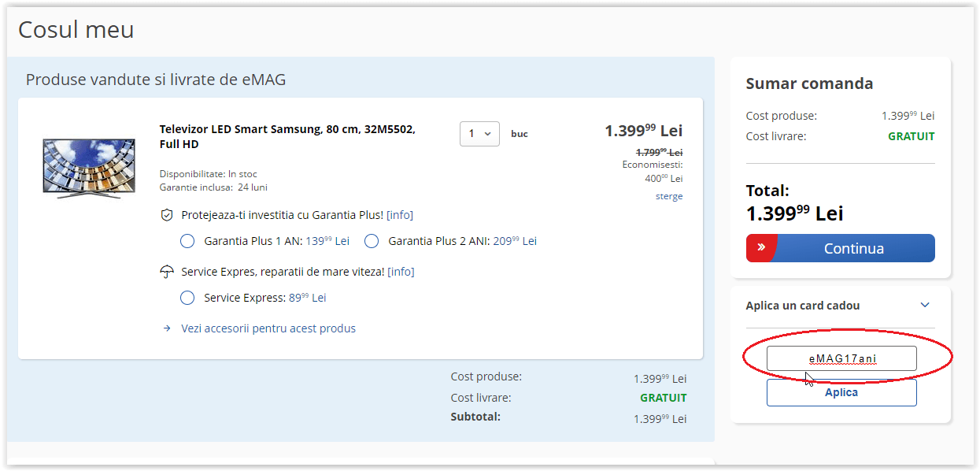Viewport: 980px width, 471px height.
Task: Click the Cosul meu page heading
Action: point(76,30)
